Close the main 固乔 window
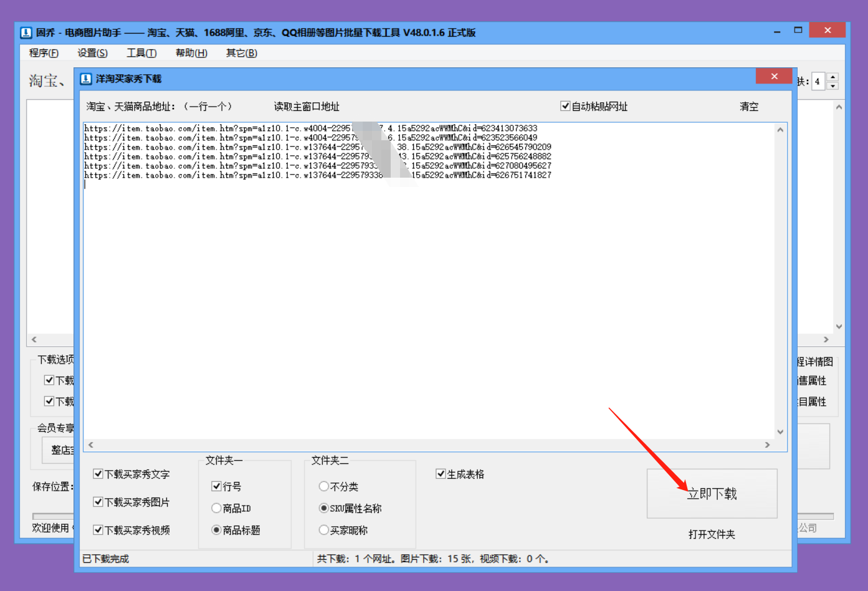Viewport: 868px width, 591px height. tap(827, 30)
